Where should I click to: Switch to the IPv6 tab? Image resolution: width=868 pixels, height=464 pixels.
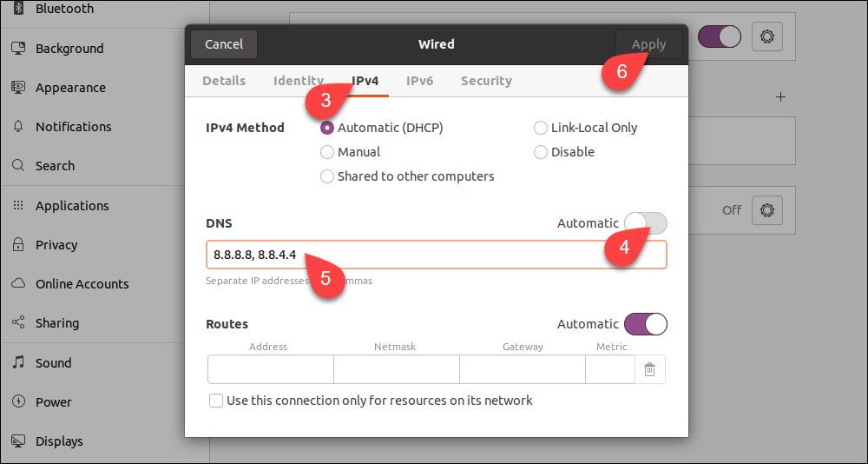[420, 81]
